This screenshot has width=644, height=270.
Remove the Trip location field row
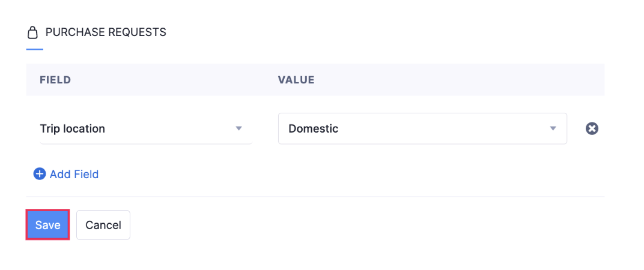pyautogui.click(x=592, y=128)
